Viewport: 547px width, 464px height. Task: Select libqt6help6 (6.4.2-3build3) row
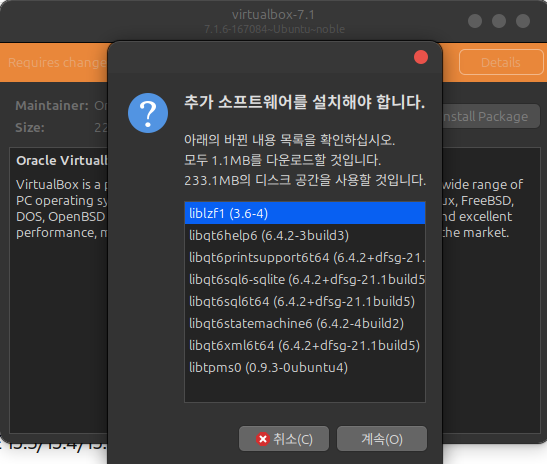(x=305, y=235)
